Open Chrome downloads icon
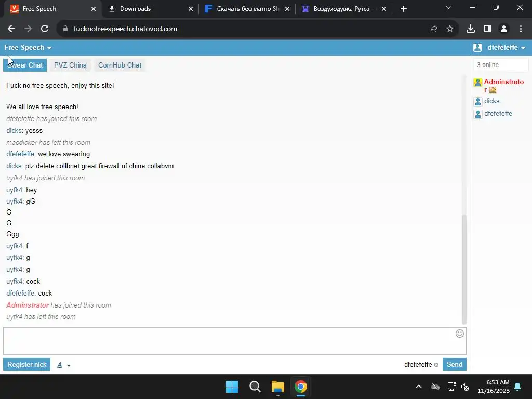This screenshot has width=532, height=399. point(471,29)
